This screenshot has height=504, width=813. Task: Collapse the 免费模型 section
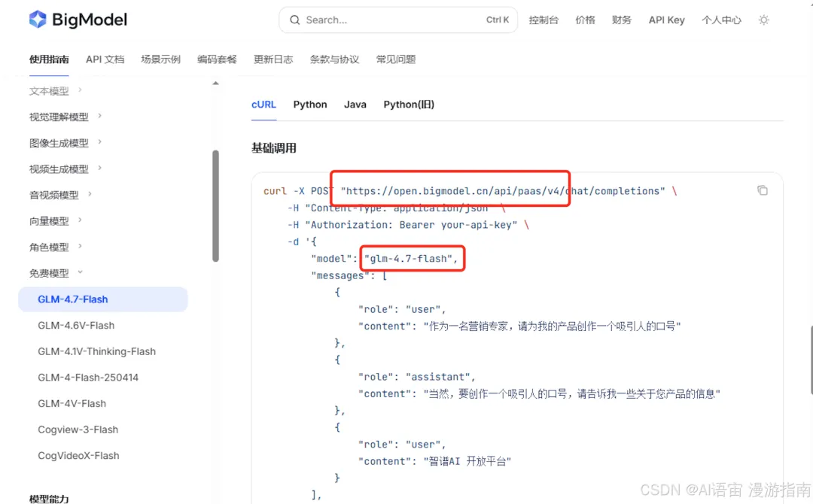56,273
